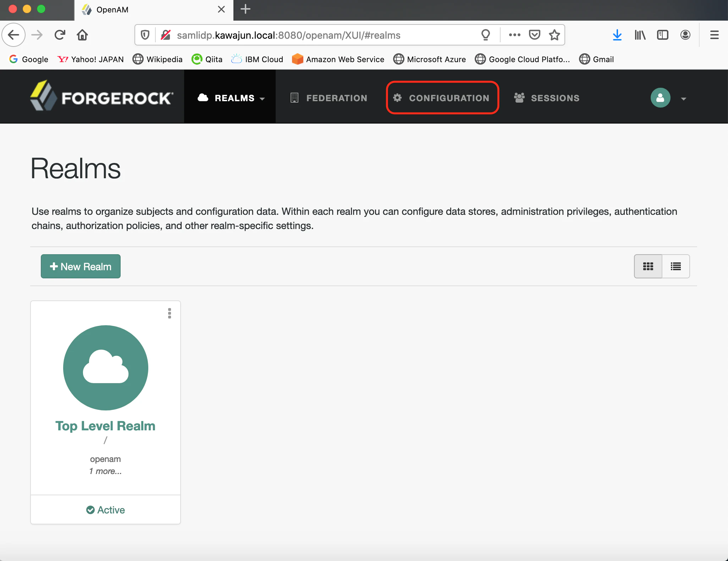Click the ForgeRock logo
Image resolution: width=728 pixels, height=561 pixels.
(102, 96)
